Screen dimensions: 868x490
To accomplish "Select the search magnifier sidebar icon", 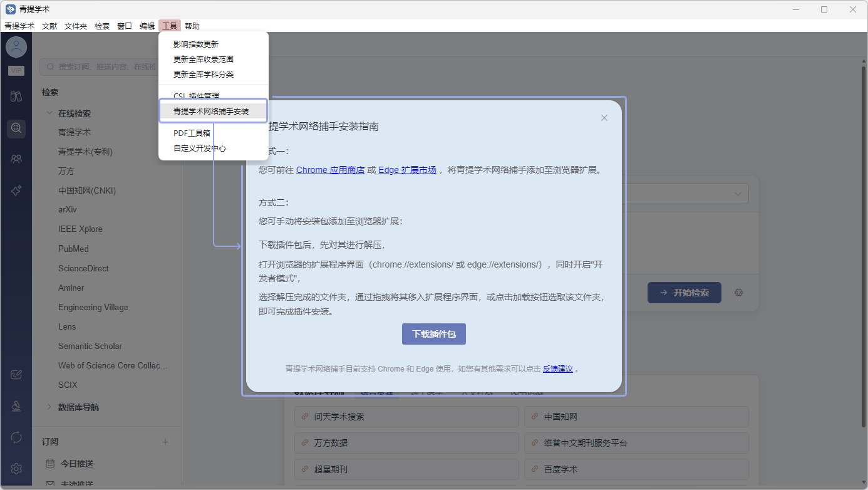I will coord(16,128).
